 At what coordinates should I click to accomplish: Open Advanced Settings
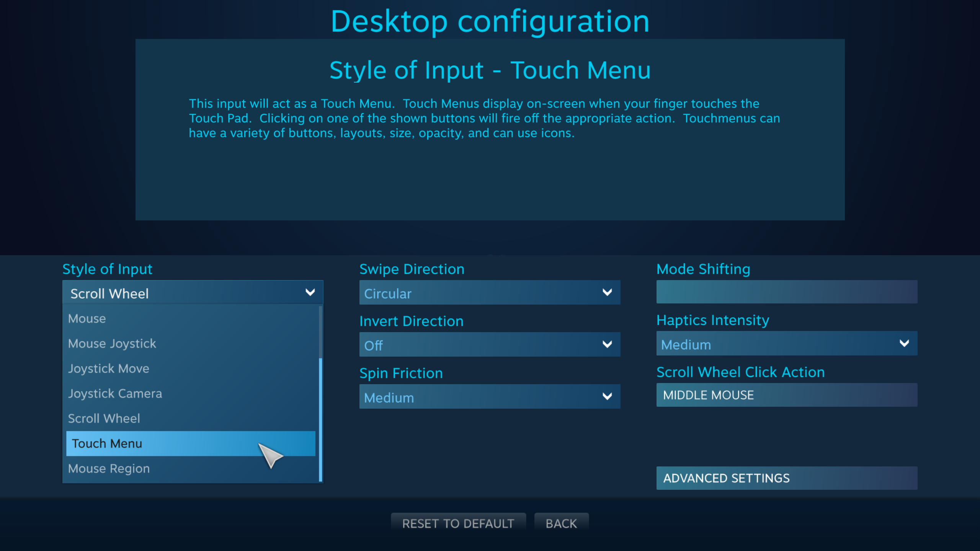[787, 478]
